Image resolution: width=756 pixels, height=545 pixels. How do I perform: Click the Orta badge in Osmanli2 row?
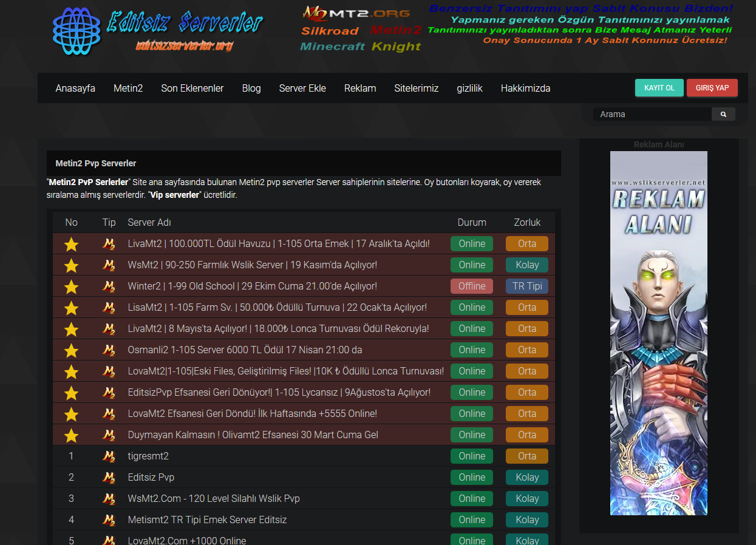click(x=527, y=350)
